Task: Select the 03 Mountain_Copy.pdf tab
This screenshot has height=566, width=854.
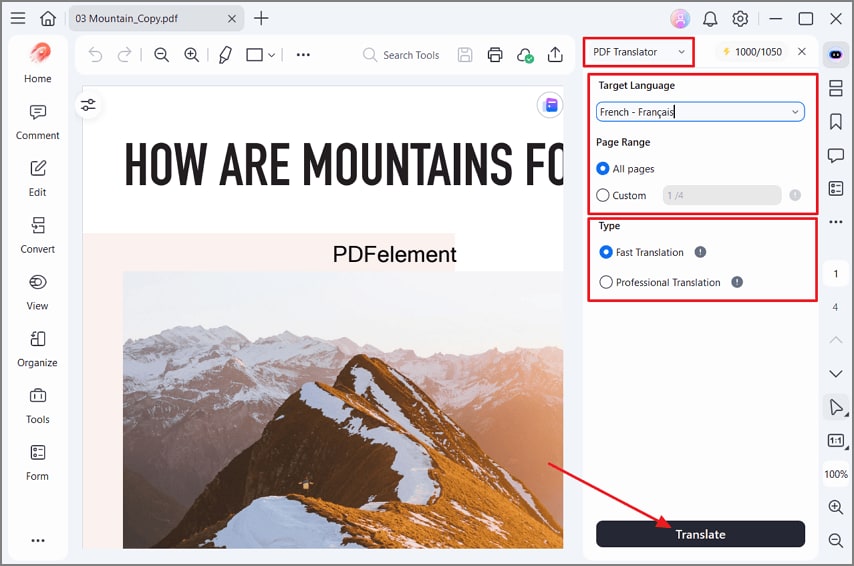Action: pos(156,19)
